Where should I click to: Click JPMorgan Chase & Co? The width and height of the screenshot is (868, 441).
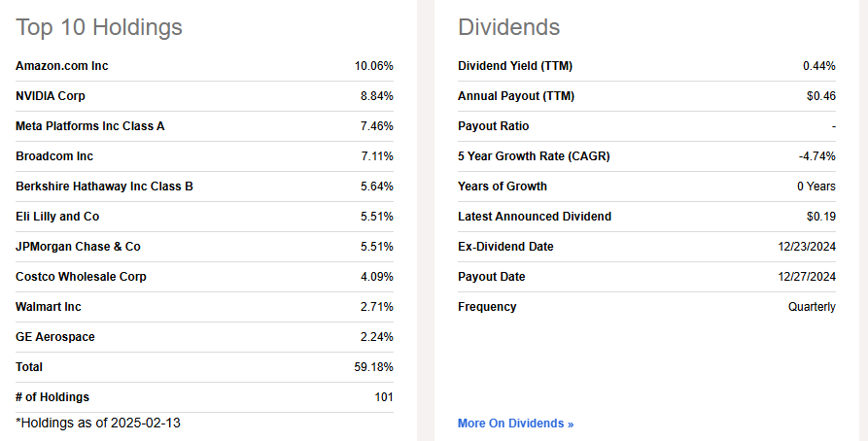tap(78, 247)
